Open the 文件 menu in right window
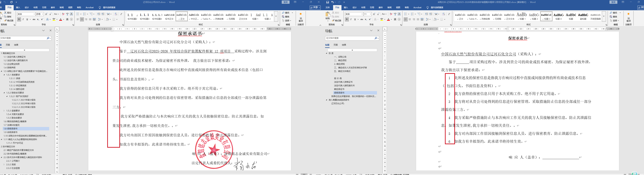The width and height of the screenshot is (644, 175). tap(327, 8)
